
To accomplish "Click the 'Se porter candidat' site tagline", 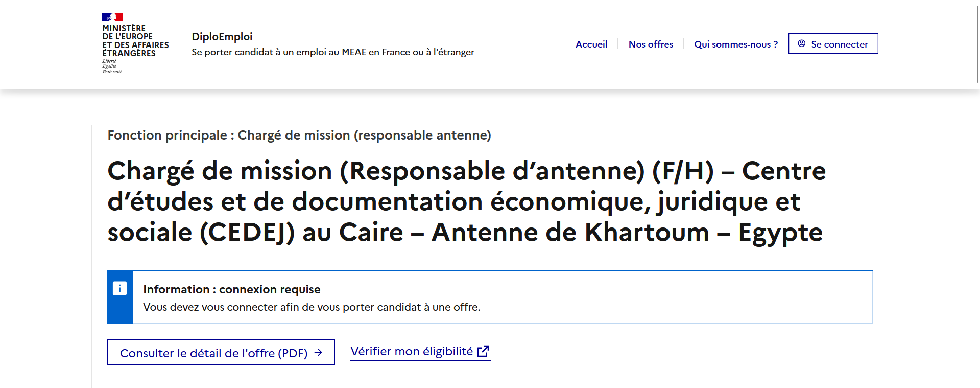I will 332,52.
